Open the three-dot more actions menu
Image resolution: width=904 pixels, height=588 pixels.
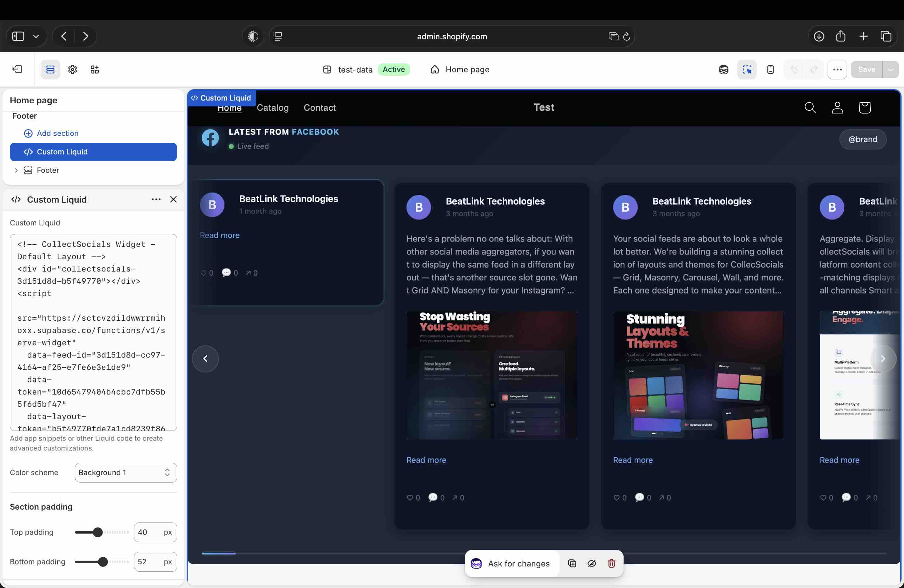point(837,70)
